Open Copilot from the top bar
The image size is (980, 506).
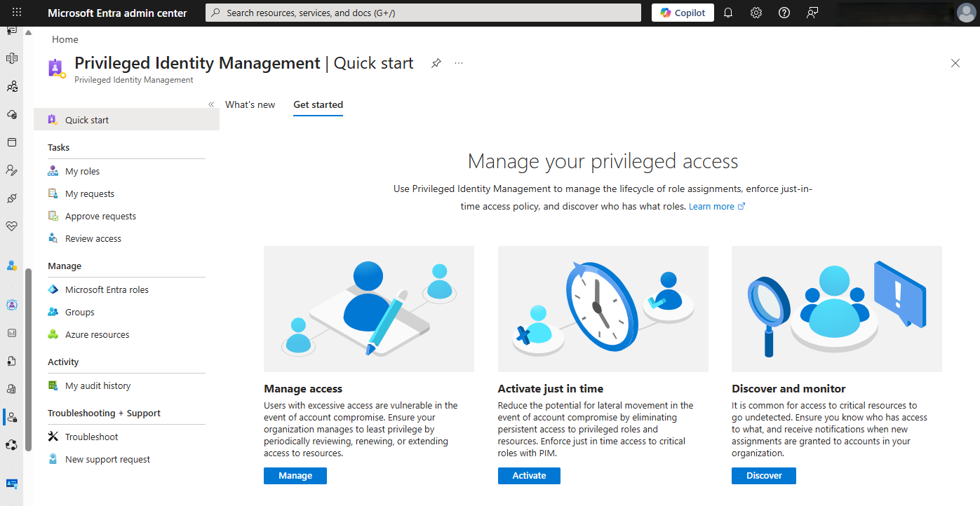click(x=681, y=12)
